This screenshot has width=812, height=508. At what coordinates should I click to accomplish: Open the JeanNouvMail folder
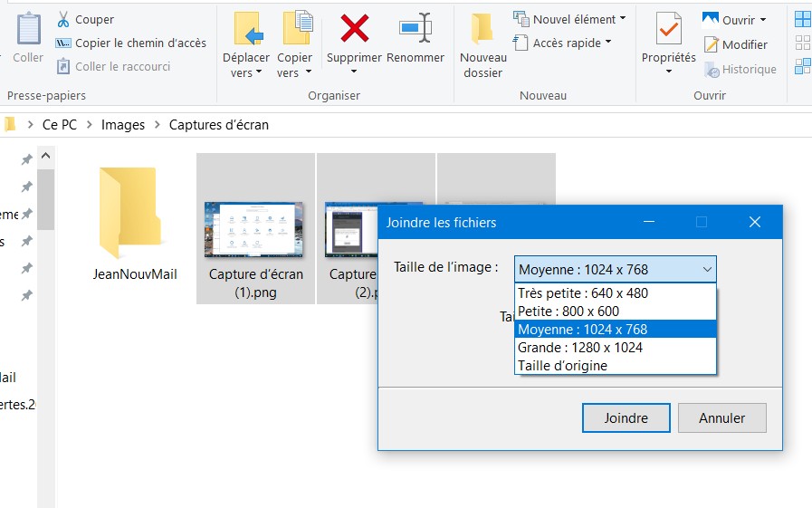coord(134,217)
